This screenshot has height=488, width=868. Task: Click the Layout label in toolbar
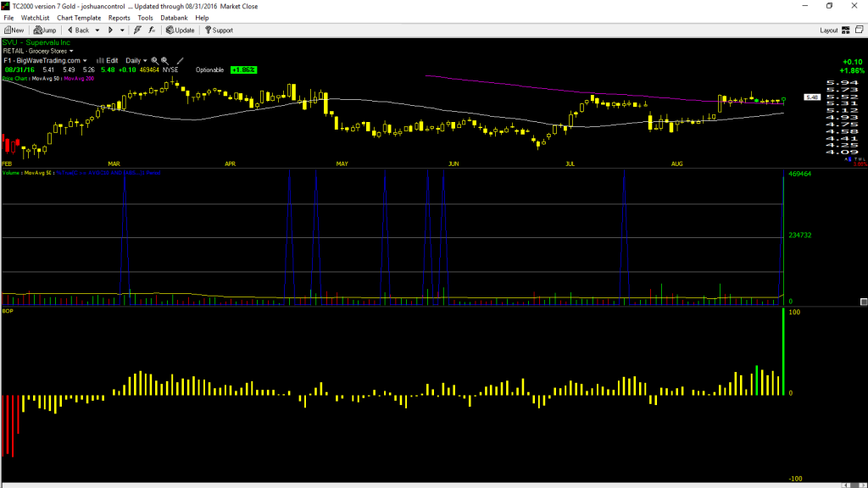829,30
